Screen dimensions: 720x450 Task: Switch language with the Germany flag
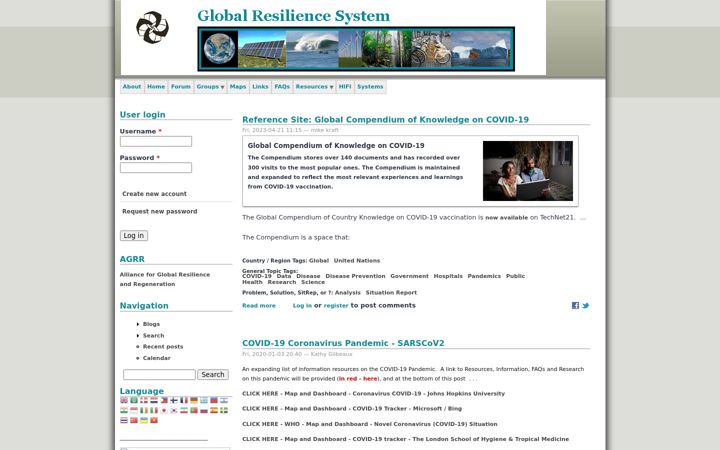194,400
